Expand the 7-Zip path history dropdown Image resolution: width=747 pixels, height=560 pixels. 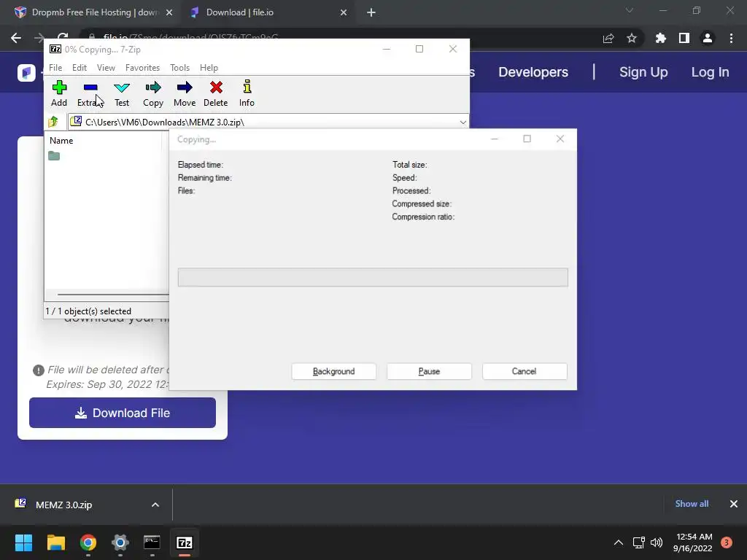click(x=462, y=122)
